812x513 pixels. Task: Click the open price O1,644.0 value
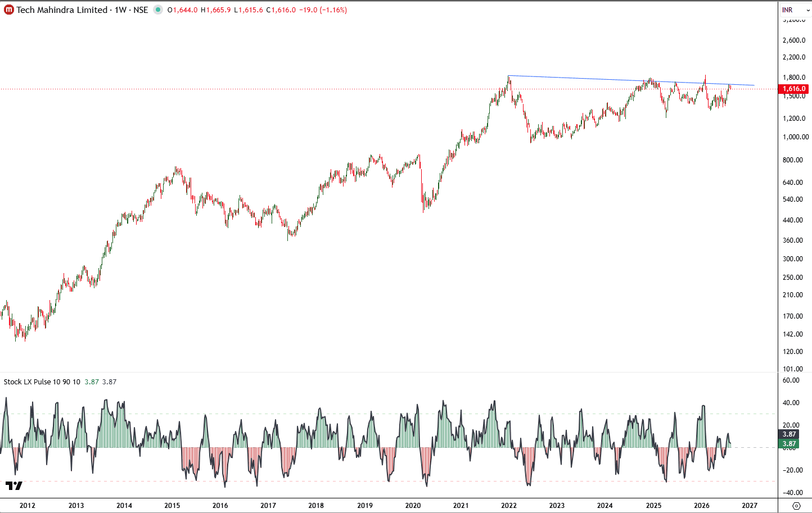[182, 10]
